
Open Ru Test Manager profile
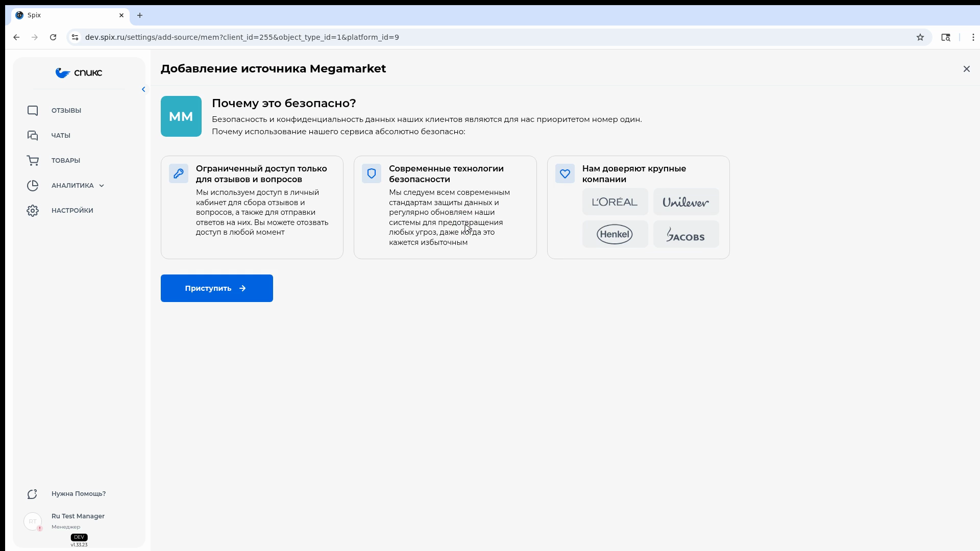(x=78, y=516)
